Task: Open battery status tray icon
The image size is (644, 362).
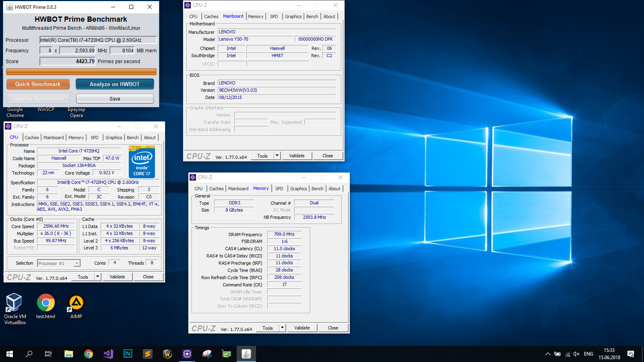Action: tap(557, 354)
